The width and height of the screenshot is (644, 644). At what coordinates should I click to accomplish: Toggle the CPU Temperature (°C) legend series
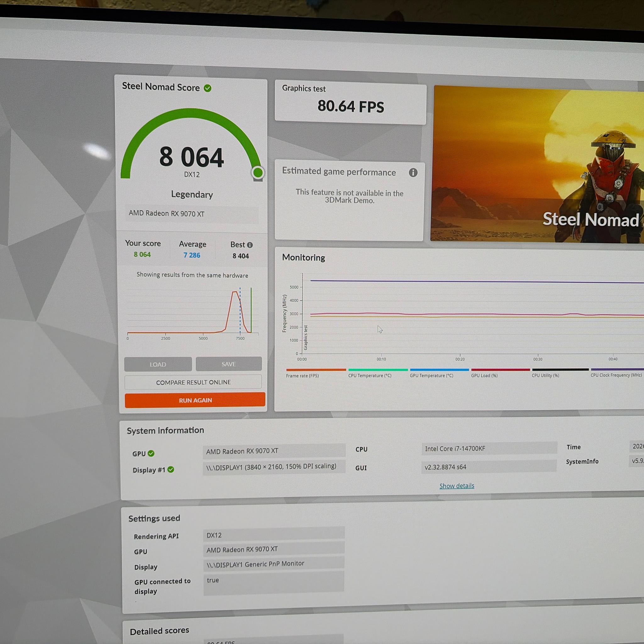coord(378,373)
